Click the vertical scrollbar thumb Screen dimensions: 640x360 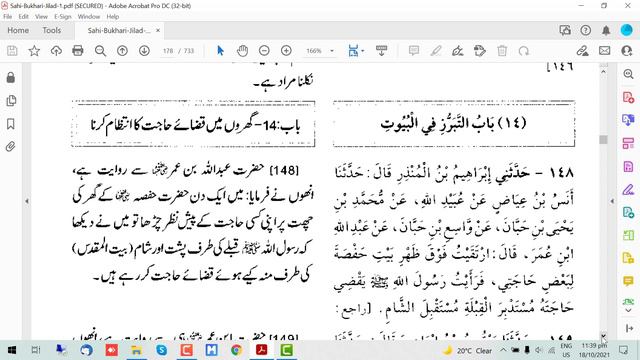[603, 140]
